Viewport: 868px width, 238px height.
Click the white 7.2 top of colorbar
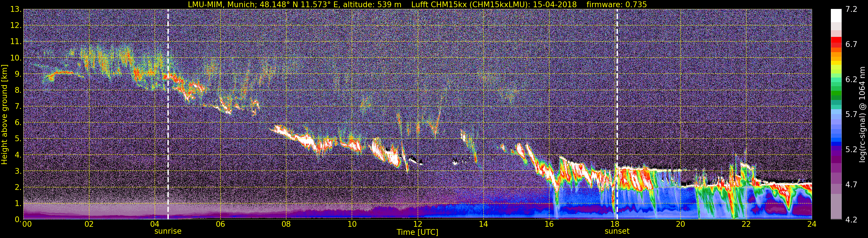click(x=836, y=15)
